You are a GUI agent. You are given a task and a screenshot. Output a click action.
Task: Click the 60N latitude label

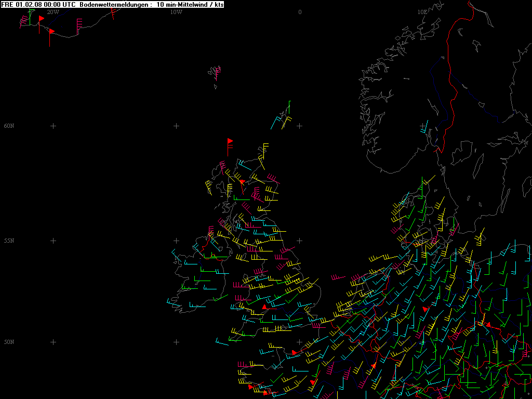coord(9,126)
